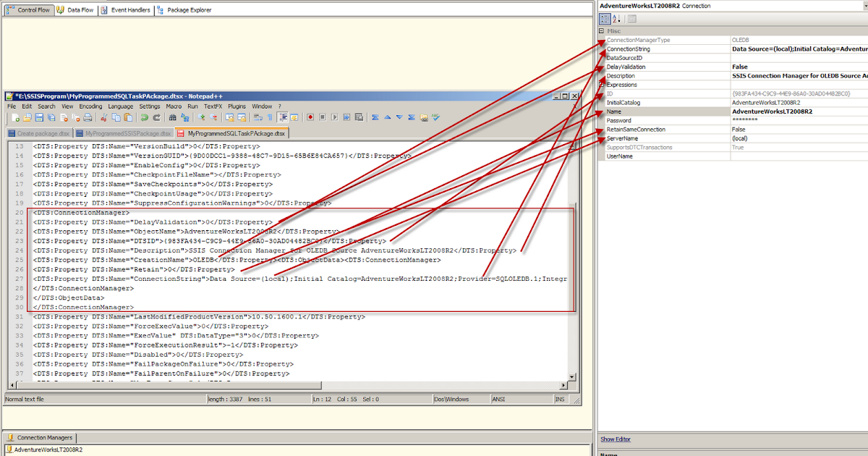Toggle Show All Characters paragraph icon
868x456 pixels.
[268, 117]
